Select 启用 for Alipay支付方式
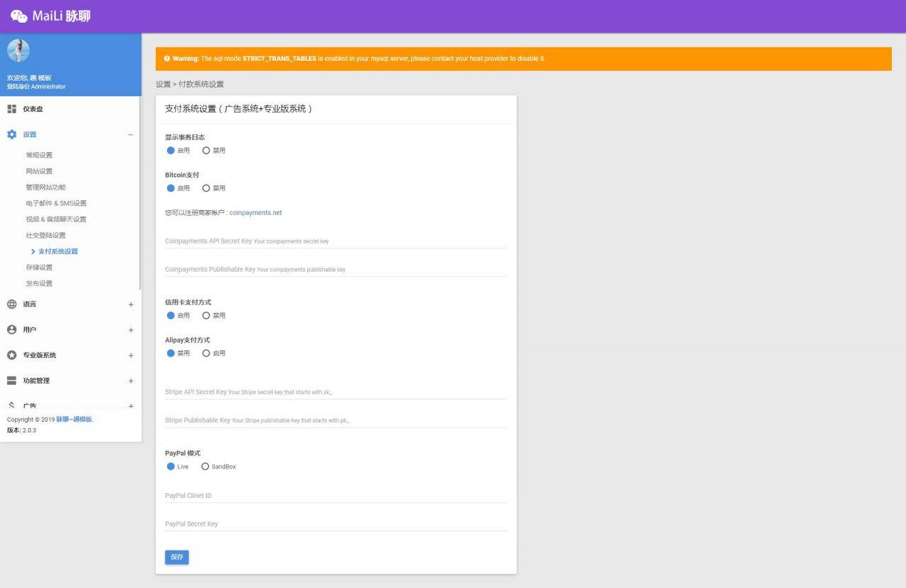 pyautogui.click(x=207, y=353)
